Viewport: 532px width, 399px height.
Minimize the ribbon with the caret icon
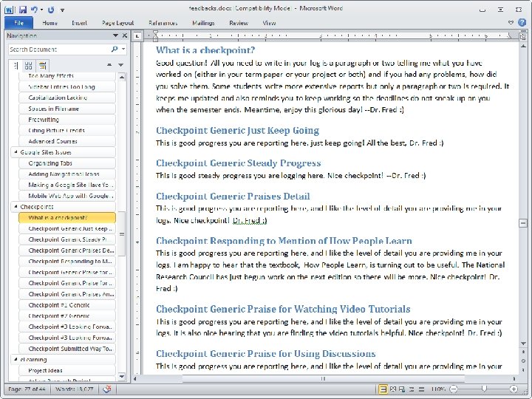pyautogui.click(x=511, y=23)
